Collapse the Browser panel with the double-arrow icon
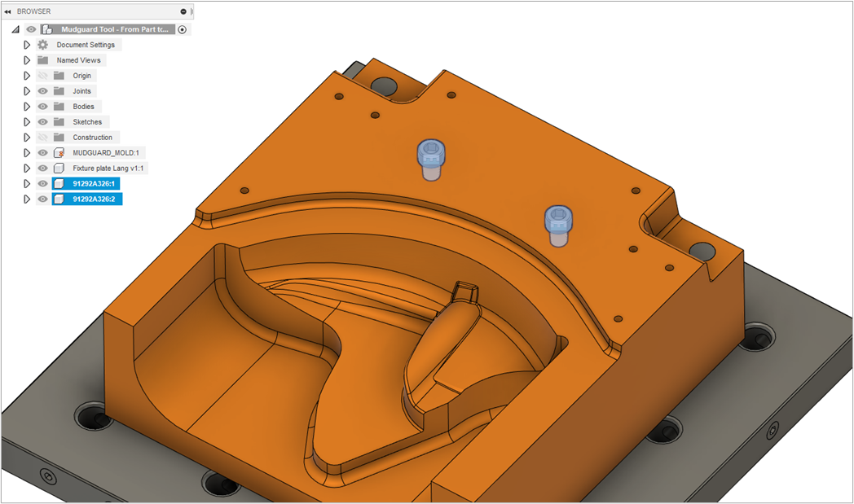 tap(7, 11)
